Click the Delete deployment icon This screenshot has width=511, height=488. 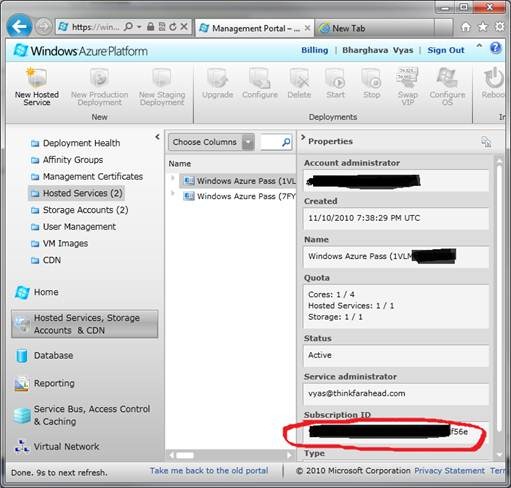(299, 78)
